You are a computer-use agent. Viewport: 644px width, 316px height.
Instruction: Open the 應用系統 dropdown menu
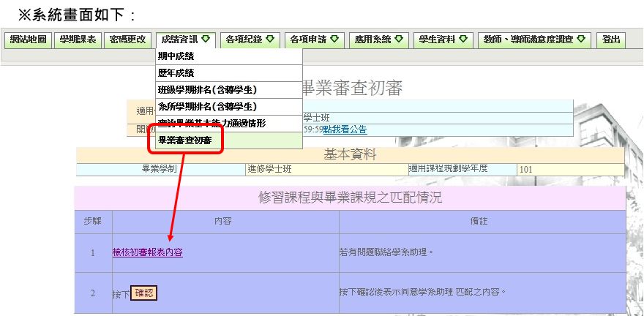378,40
